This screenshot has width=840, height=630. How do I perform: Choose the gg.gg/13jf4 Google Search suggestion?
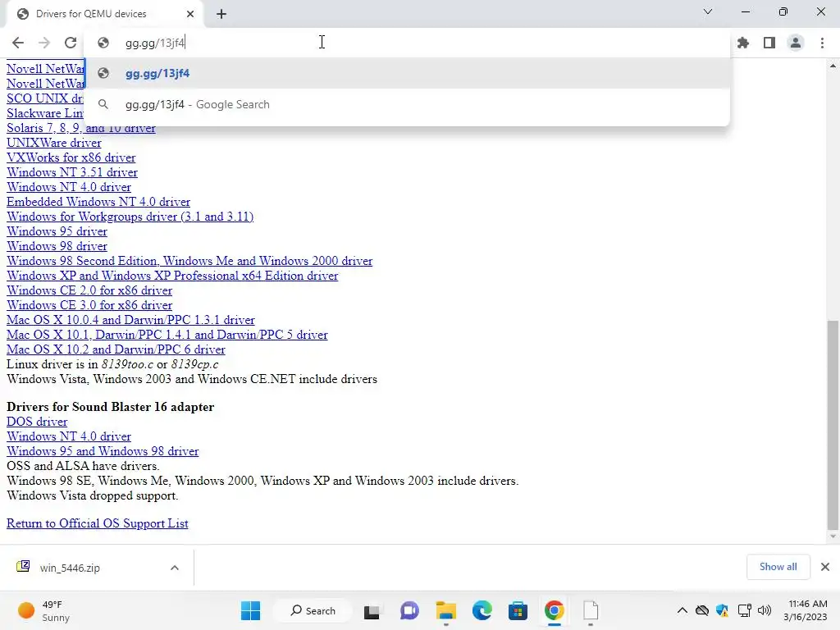[x=407, y=104]
